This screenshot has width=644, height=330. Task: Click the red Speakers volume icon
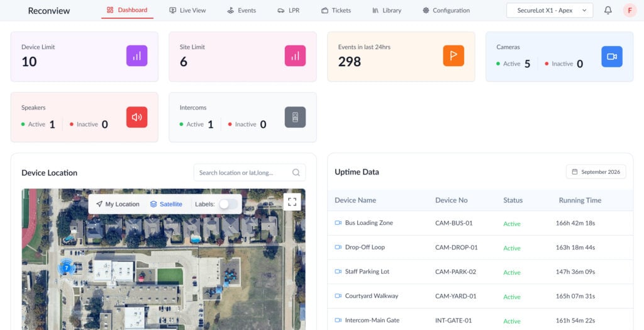tap(136, 117)
